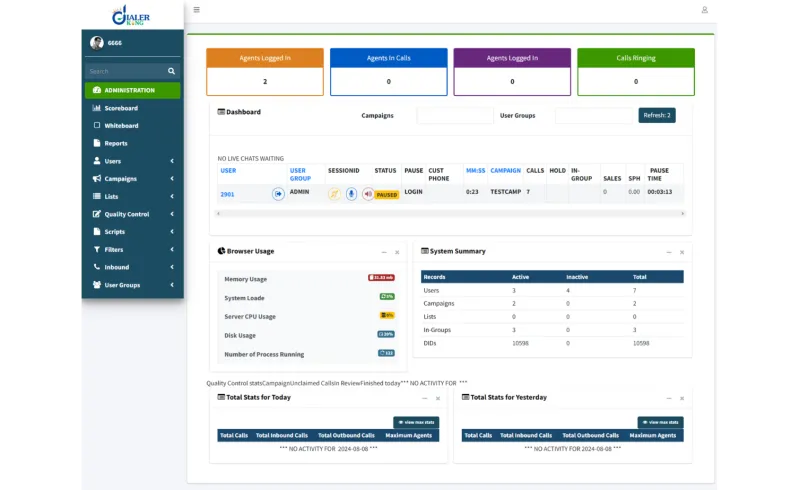This screenshot has height=490, width=800.
Task: Close the Total Stats for Yesterday panel
Action: click(x=682, y=398)
